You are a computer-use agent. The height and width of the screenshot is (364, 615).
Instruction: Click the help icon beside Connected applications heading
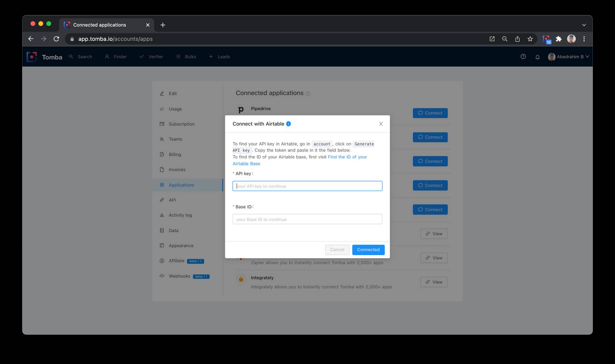(x=307, y=94)
